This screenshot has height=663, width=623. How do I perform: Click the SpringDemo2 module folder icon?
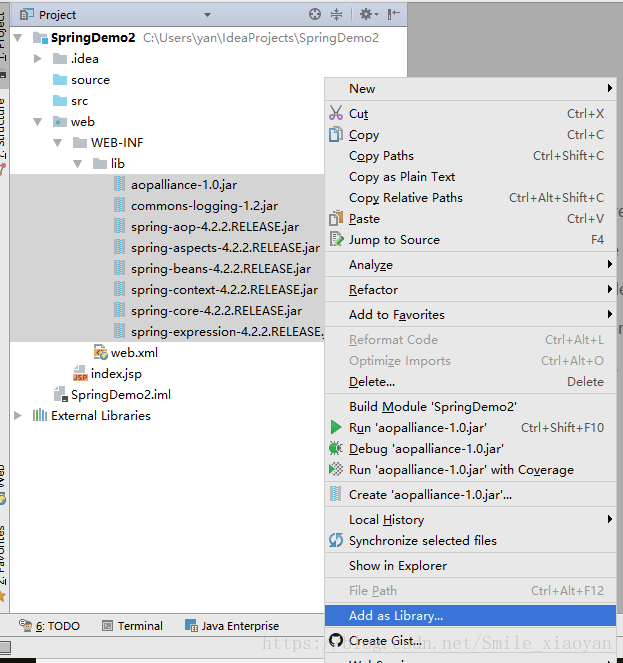coord(40,38)
